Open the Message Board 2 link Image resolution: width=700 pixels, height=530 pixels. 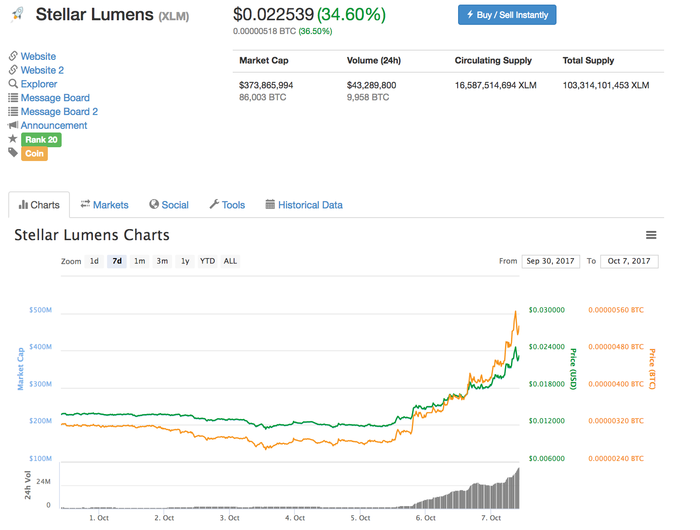click(x=59, y=112)
